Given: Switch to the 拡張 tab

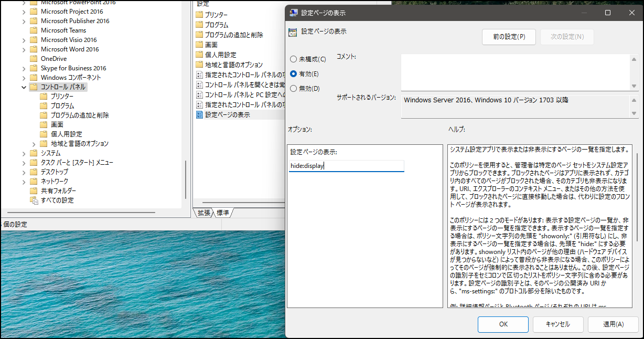Looking at the screenshot, I should (203, 213).
